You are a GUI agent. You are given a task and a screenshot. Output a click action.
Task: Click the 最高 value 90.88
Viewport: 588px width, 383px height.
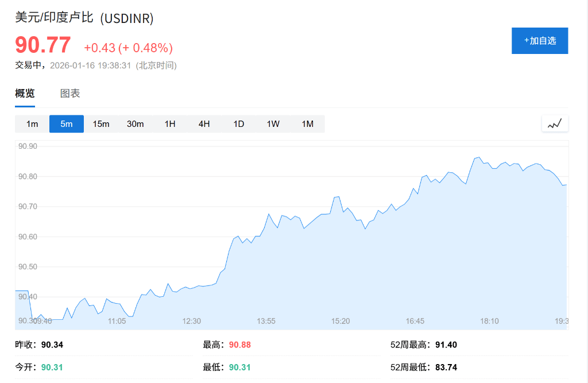click(240, 345)
